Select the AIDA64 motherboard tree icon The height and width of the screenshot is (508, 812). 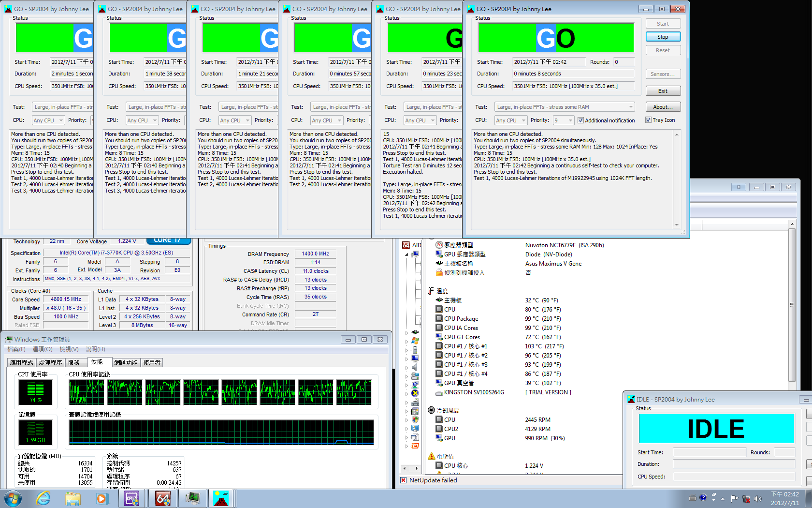415,332
